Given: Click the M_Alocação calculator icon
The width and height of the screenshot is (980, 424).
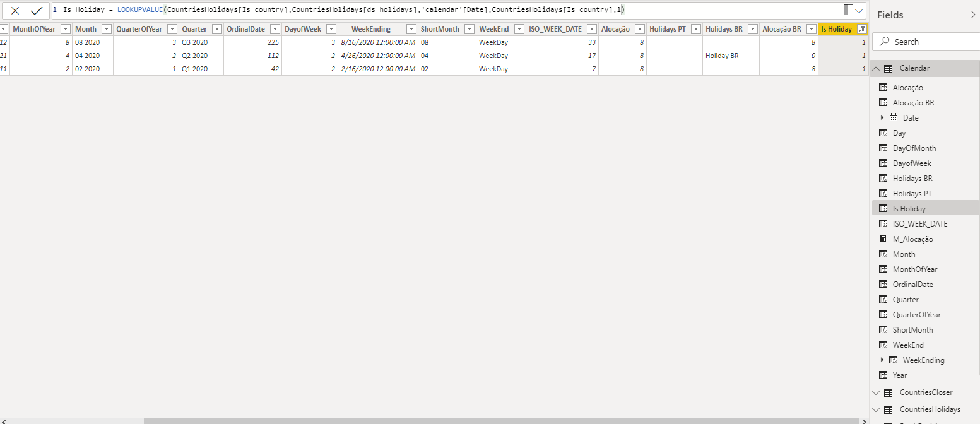Looking at the screenshot, I should pos(883,239).
